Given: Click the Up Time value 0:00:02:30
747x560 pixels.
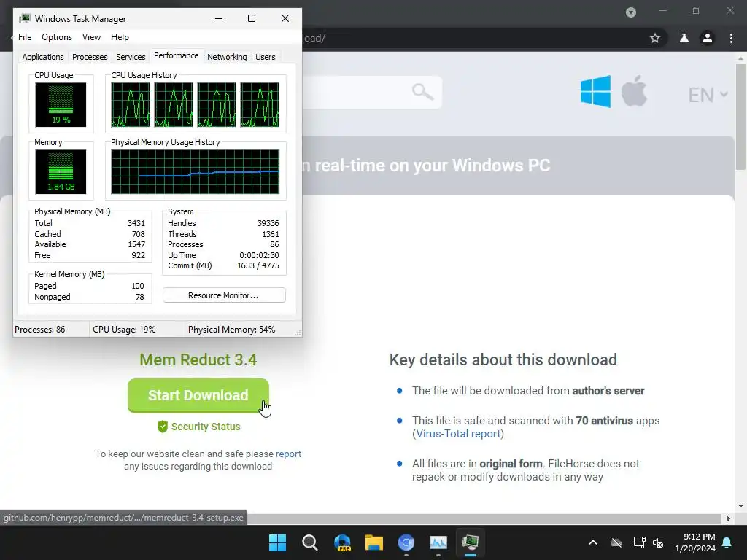Looking at the screenshot, I should [x=259, y=255].
